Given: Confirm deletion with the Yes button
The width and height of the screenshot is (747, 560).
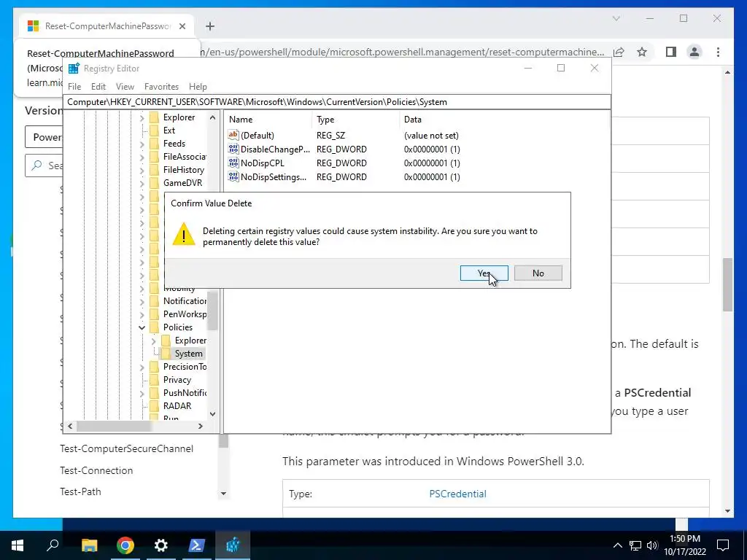Looking at the screenshot, I should [x=484, y=273].
